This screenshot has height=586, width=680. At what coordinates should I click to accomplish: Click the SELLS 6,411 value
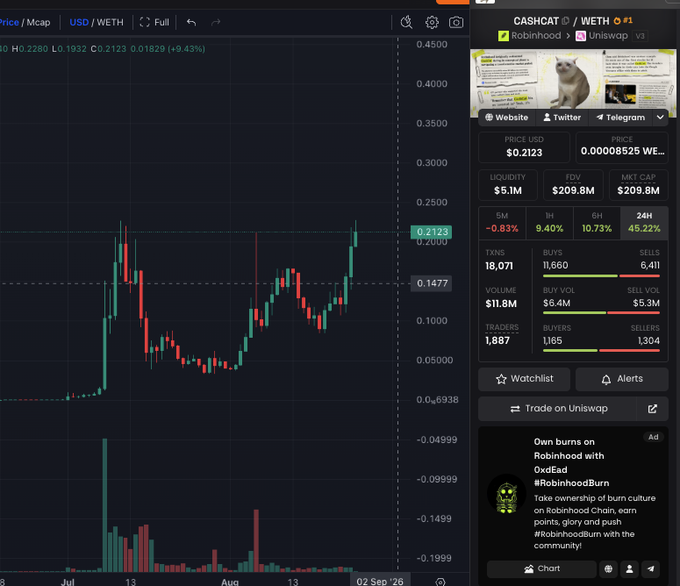pos(650,265)
